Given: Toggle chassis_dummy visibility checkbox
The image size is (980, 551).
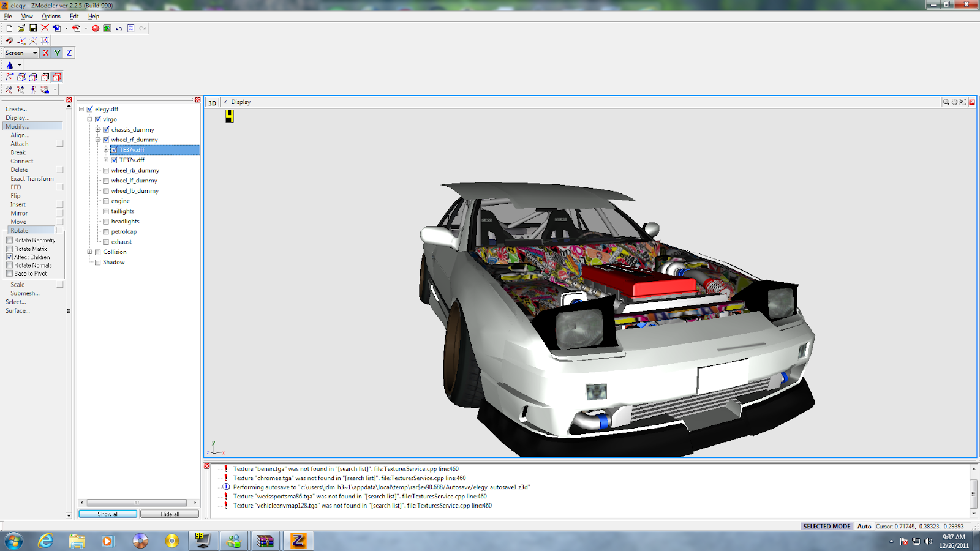Looking at the screenshot, I should click(x=106, y=129).
